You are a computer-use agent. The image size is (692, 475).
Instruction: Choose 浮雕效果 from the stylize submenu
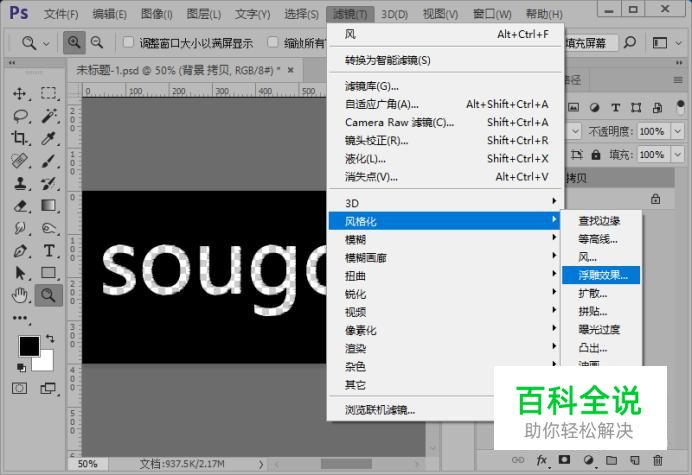click(x=601, y=275)
